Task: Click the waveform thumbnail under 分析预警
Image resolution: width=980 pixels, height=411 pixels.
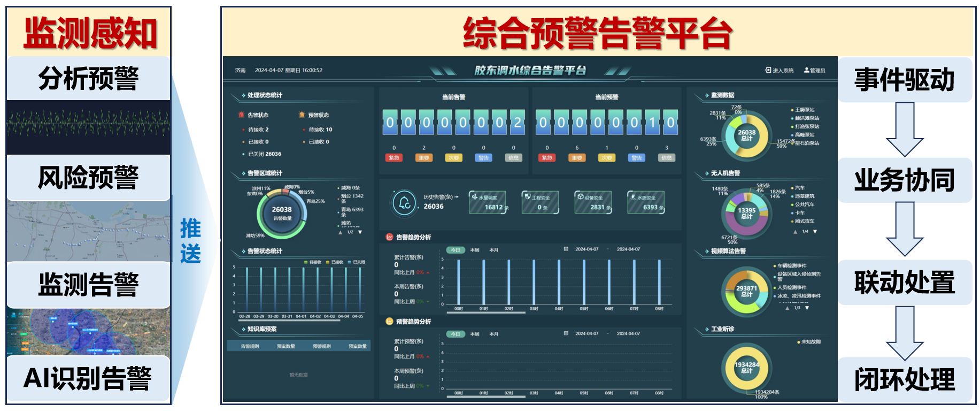Action: 88,127
